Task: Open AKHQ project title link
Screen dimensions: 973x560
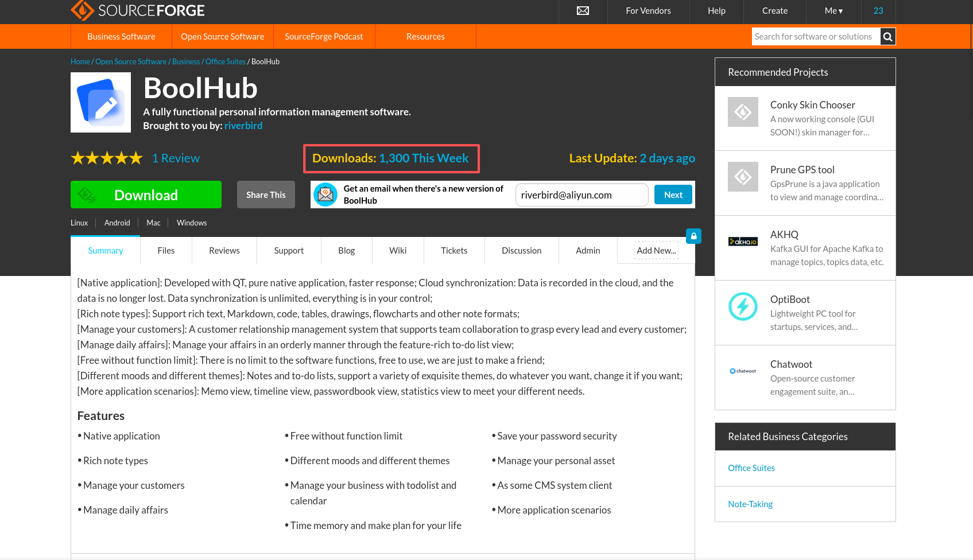Action: pyautogui.click(x=784, y=235)
